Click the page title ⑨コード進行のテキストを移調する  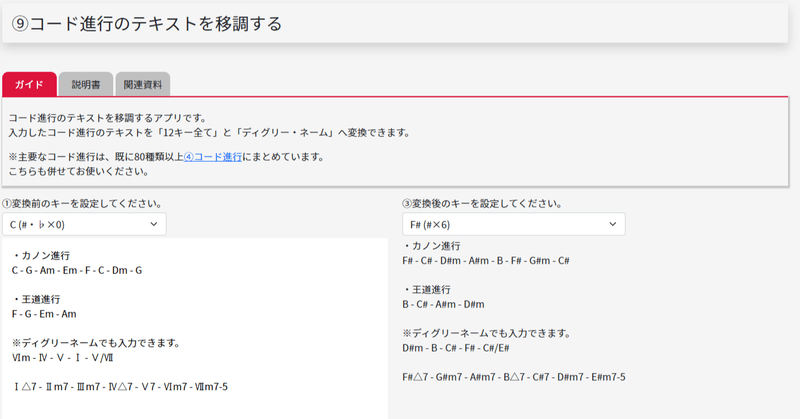click(146, 24)
